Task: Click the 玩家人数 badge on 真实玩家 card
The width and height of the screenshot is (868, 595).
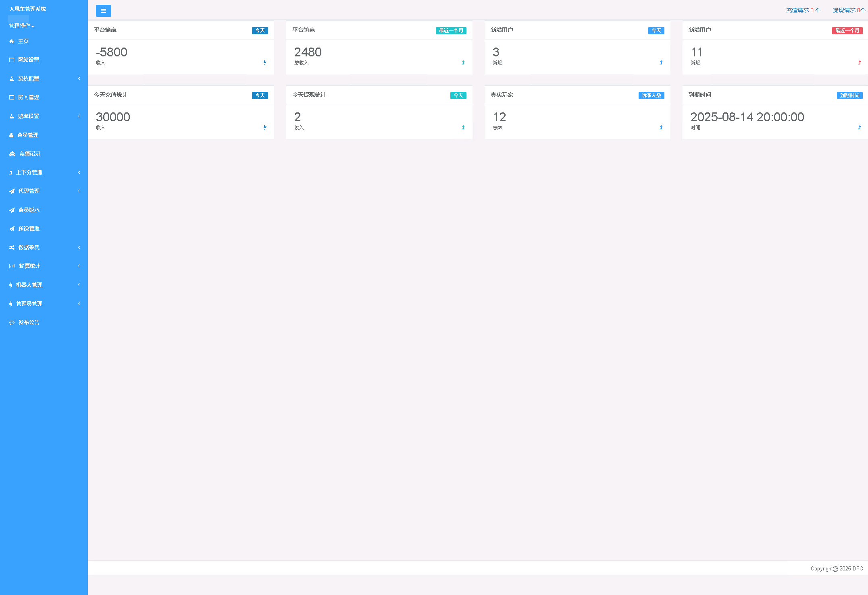Action: tap(651, 95)
